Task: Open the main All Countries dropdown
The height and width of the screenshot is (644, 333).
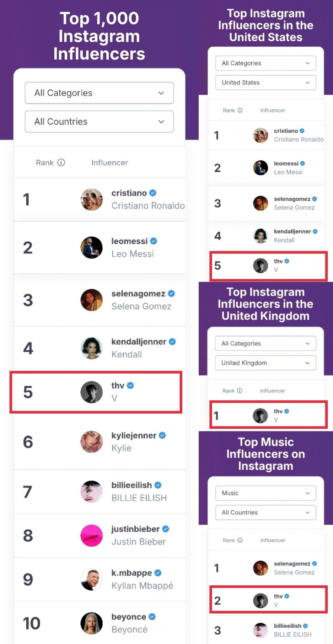Action: coord(99,122)
